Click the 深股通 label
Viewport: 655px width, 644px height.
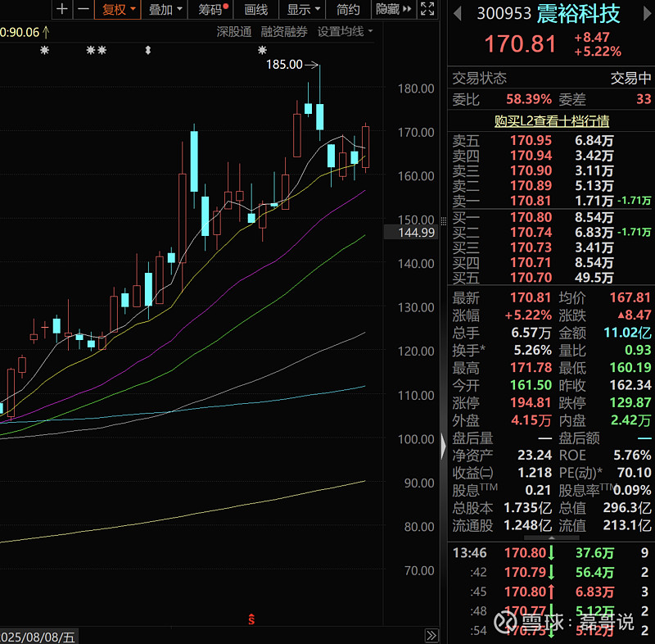click(234, 32)
